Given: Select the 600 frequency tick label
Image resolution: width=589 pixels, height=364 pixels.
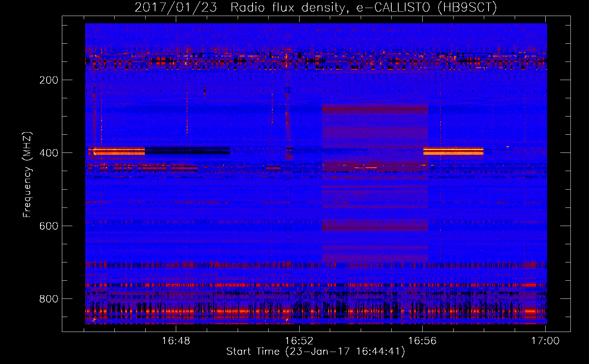Looking at the screenshot, I should pos(49,226).
